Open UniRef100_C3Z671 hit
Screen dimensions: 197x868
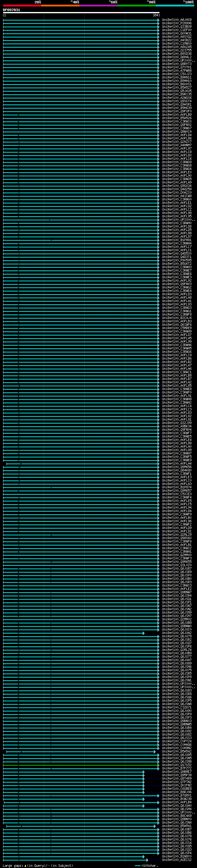point(177,708)
